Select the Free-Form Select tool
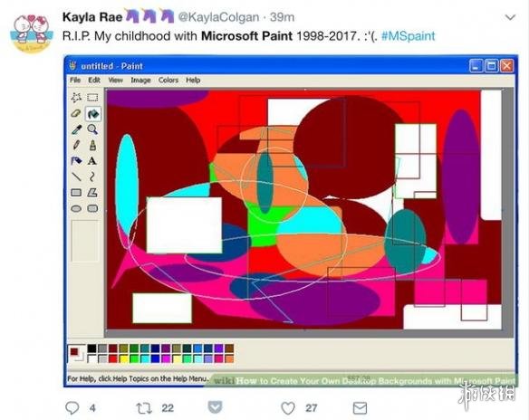529x420 pixels. pos(76,98)
